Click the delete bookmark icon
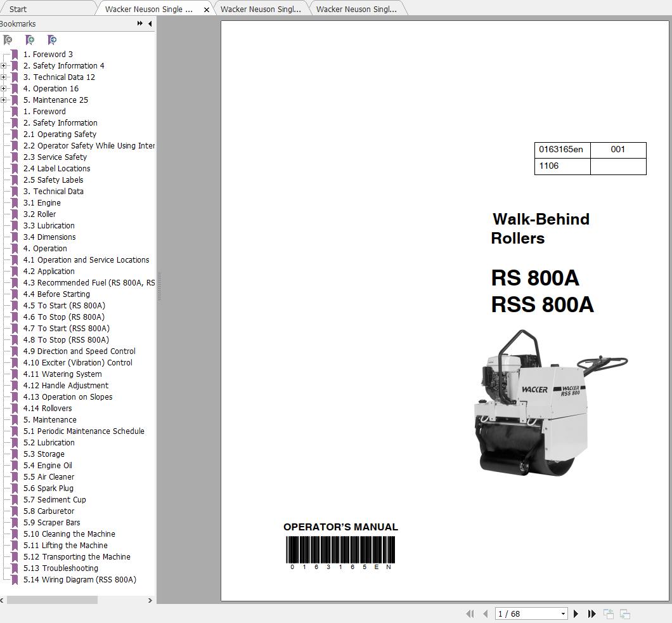This screenshot has height=623, width=672. (x=8, y=40)
